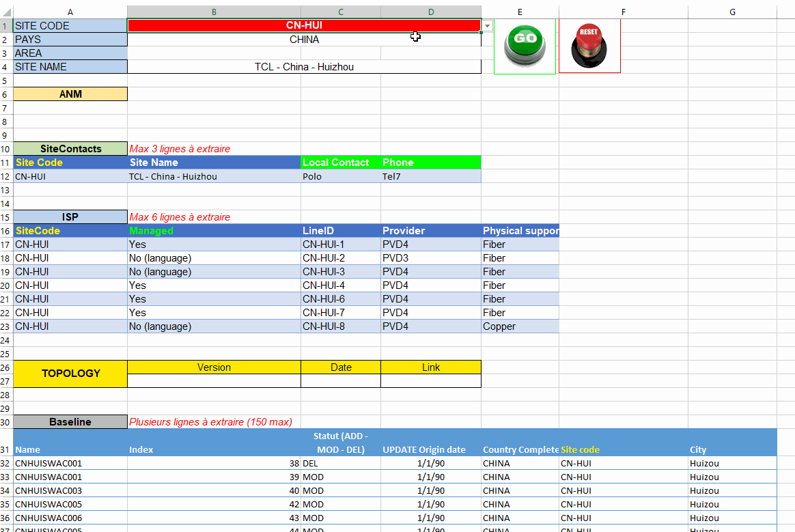Select the CN-HUI-2 line ID cell

[340, 258]
